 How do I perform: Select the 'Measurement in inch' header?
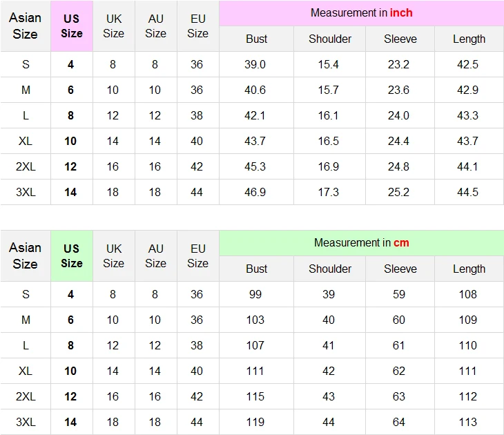tap(361, 13)
